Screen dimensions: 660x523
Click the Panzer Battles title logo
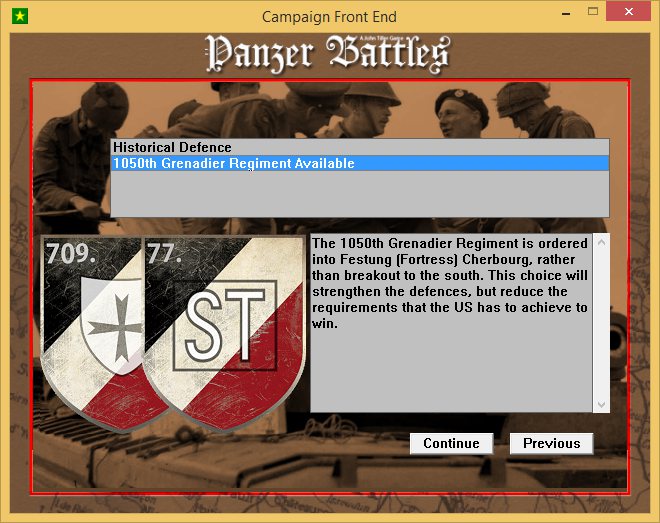328,55
